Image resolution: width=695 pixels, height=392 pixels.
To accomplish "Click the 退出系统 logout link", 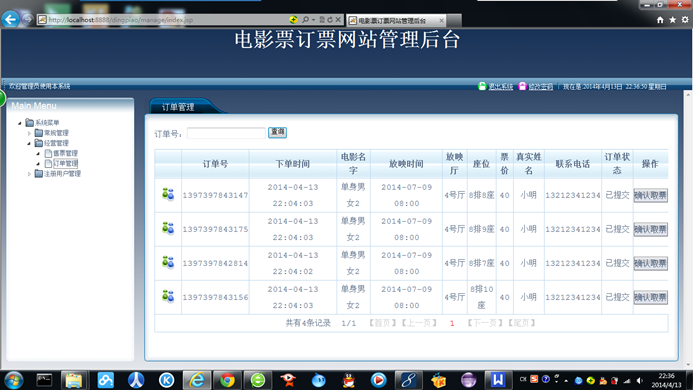I will coord(500,86).
